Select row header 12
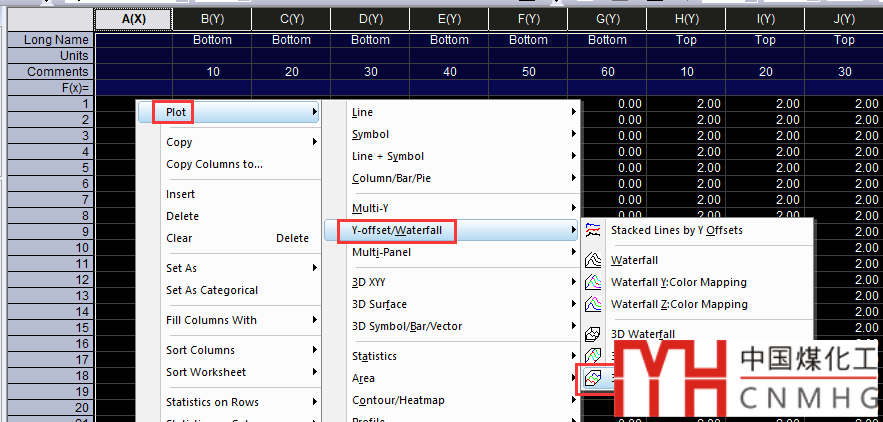This screenshot has width=883, height=422. point(51,279)
